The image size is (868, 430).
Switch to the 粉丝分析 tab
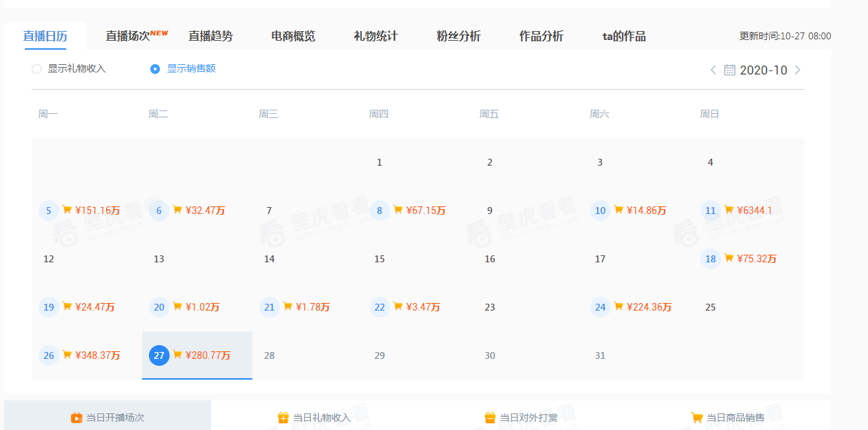(x=457, y=36)
